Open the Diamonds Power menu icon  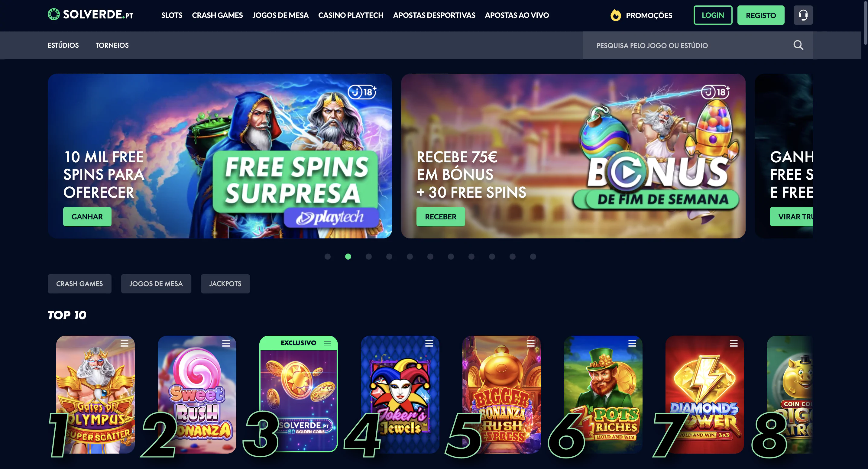coord(734,343)
